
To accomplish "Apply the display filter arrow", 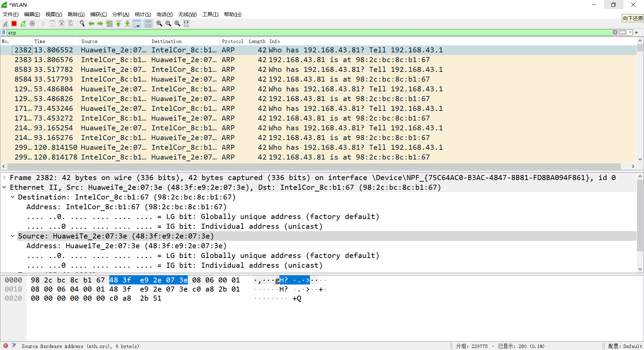I will click(623, 33).
